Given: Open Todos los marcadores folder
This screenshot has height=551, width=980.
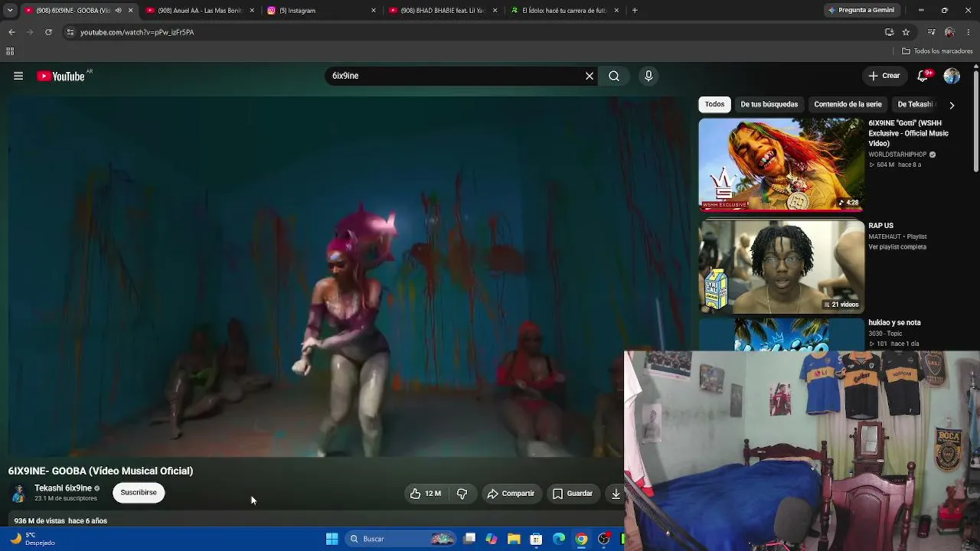Looking at the screenshot, I should (x=937, y=51).
